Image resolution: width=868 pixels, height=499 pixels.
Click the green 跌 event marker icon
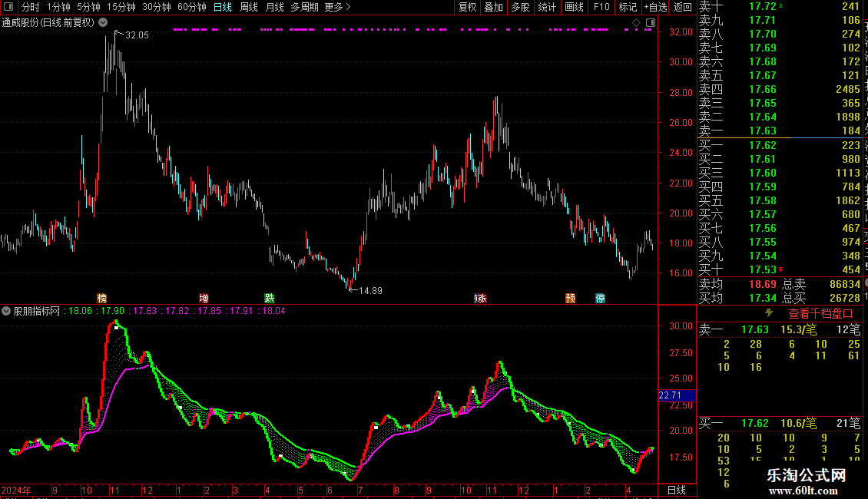click(270, 298)
